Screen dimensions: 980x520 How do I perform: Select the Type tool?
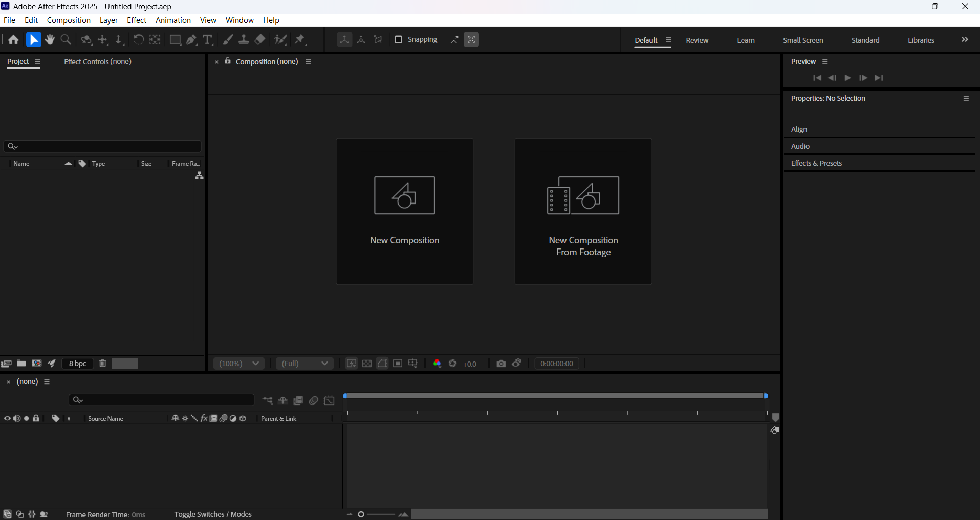[207, 39]
